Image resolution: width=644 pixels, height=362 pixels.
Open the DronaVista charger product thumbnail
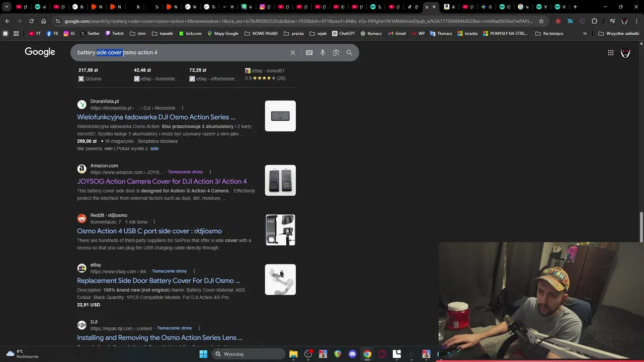280,116
